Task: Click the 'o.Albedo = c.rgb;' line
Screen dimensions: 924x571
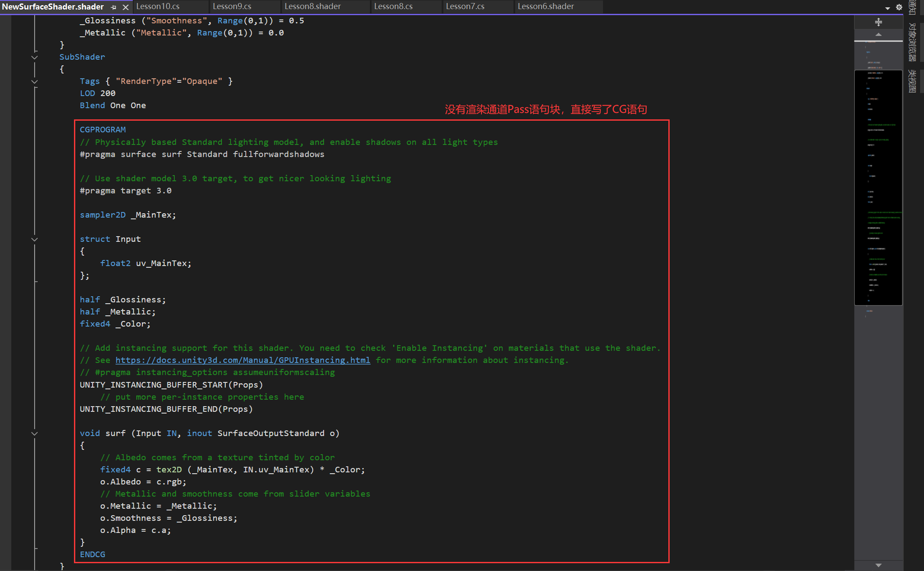Action: tap(143, 482)
